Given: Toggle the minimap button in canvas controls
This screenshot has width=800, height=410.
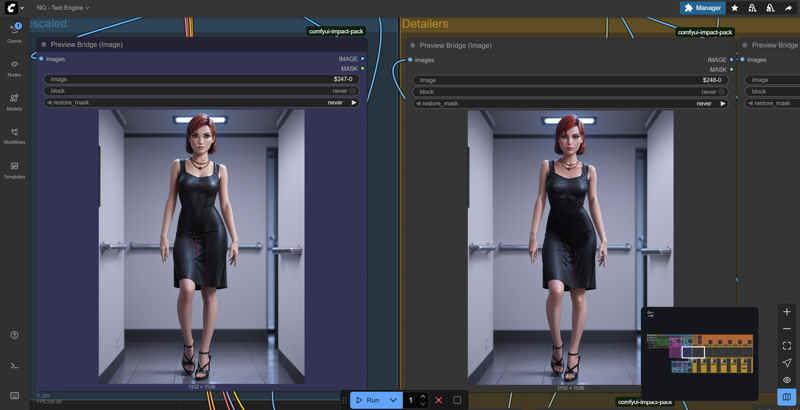Looking at the screenshot, I should pyautogui.click(x=787, y=397).
